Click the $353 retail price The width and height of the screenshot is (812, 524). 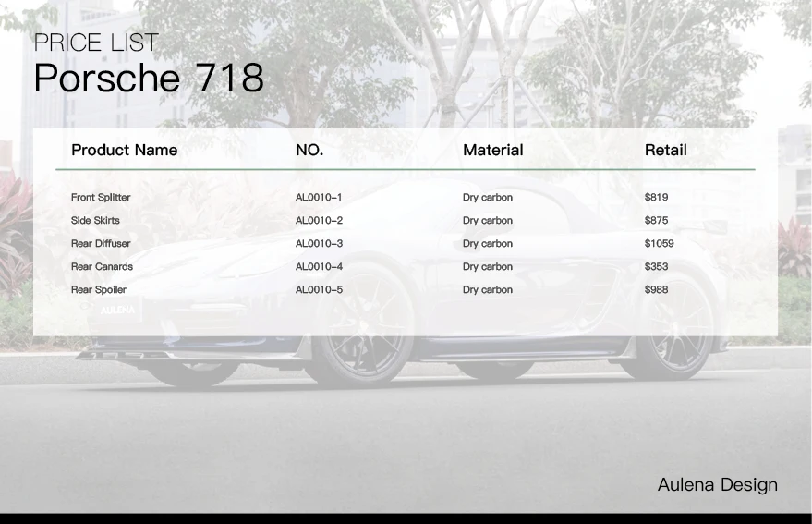[656, 267]
